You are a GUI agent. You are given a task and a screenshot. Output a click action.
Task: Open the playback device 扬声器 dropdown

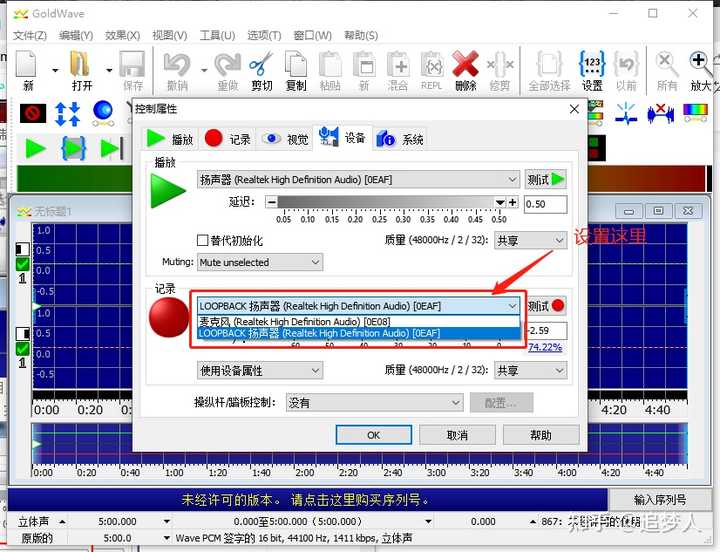tap(358, 180)
